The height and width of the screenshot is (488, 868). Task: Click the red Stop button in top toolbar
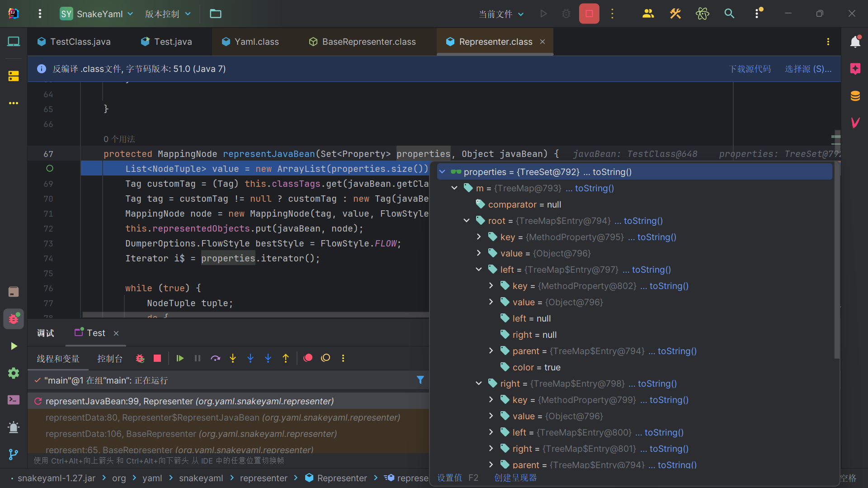pos(589,14)
